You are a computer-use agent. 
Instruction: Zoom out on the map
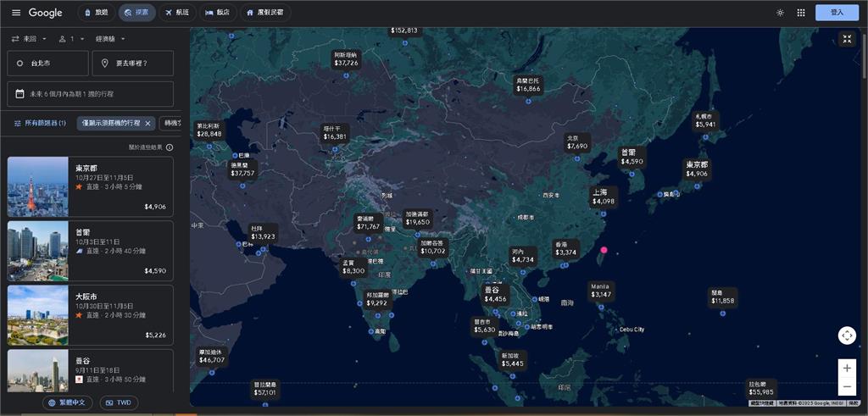(x=847, y=386)
